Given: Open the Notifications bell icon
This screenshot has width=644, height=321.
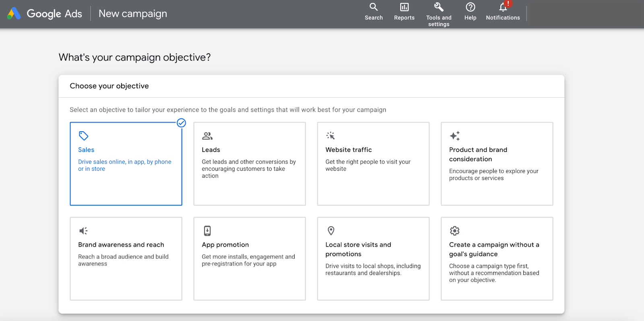Looking at the screenshot, I should click(503, 7).
